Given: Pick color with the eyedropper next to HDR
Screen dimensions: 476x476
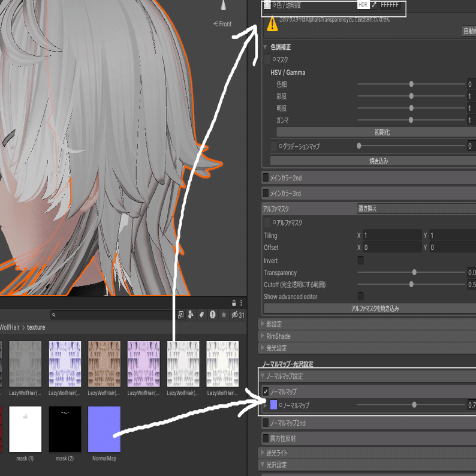Looking at the screenshot, I should 374,5.
